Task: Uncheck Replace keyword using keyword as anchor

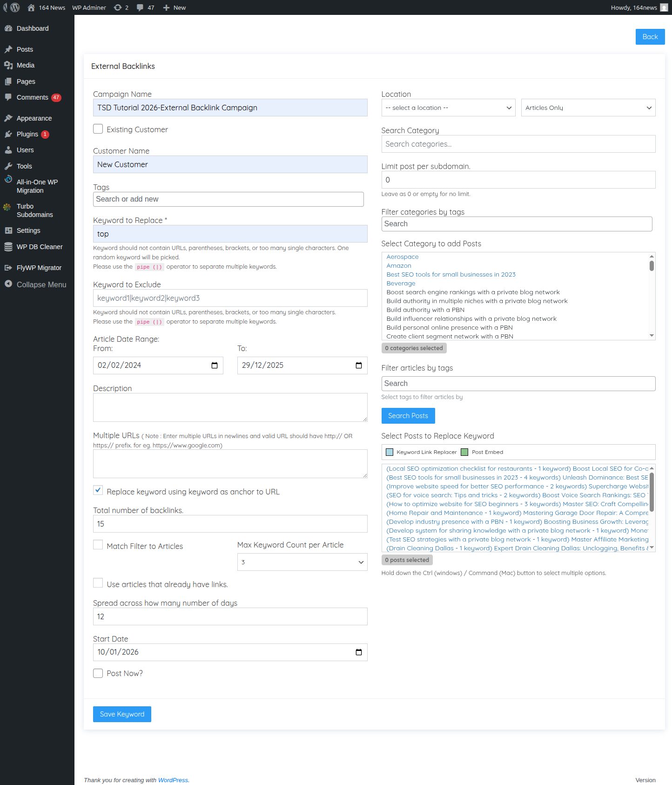Action: coord(98,490)
